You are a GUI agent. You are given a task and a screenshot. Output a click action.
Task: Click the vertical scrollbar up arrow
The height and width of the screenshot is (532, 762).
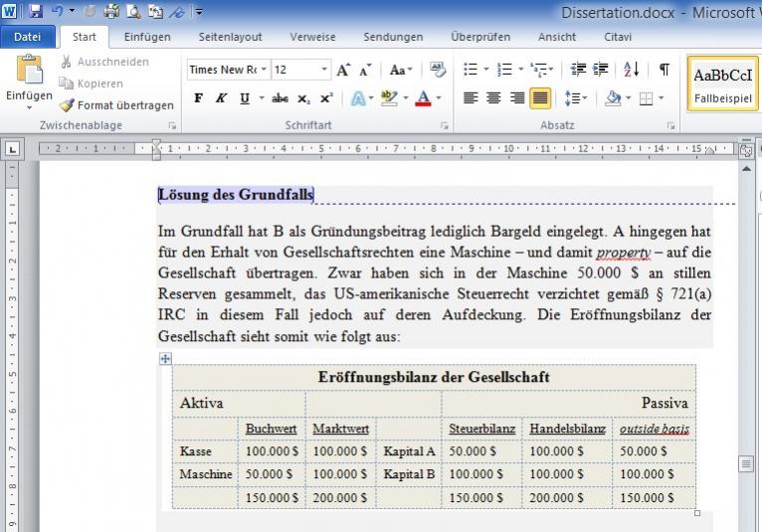(746, 169)
